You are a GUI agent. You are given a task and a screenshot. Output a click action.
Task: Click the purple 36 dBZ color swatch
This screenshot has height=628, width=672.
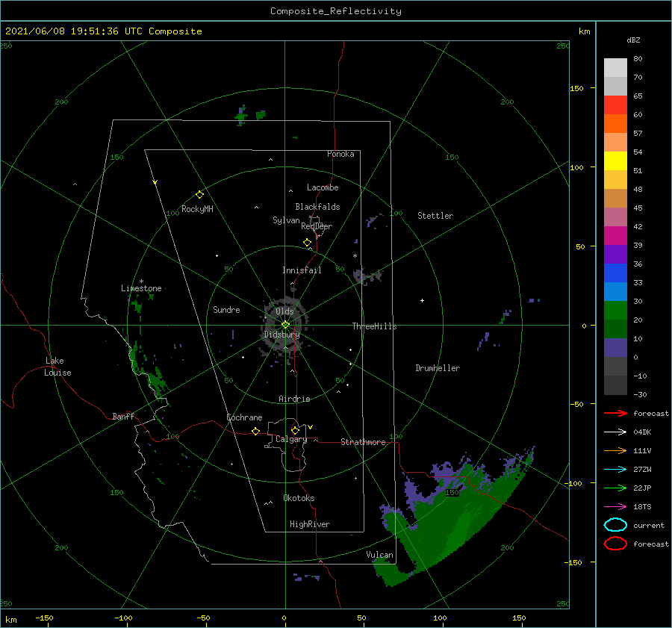coord(615,254)
